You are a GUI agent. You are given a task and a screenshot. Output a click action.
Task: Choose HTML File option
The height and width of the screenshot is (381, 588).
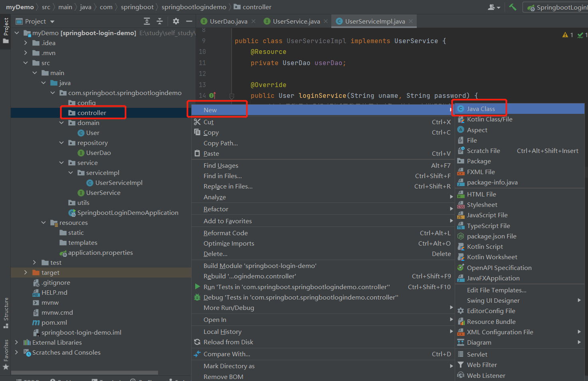[520, 194]
